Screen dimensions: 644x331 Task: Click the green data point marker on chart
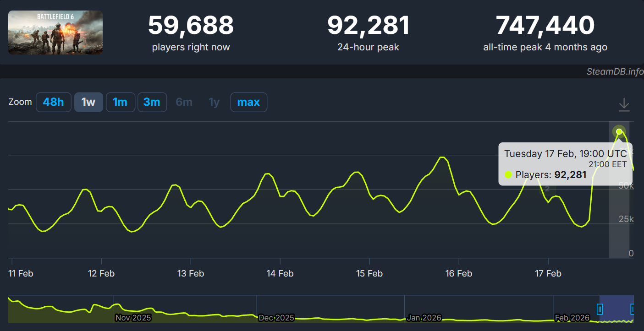(619, 132)
